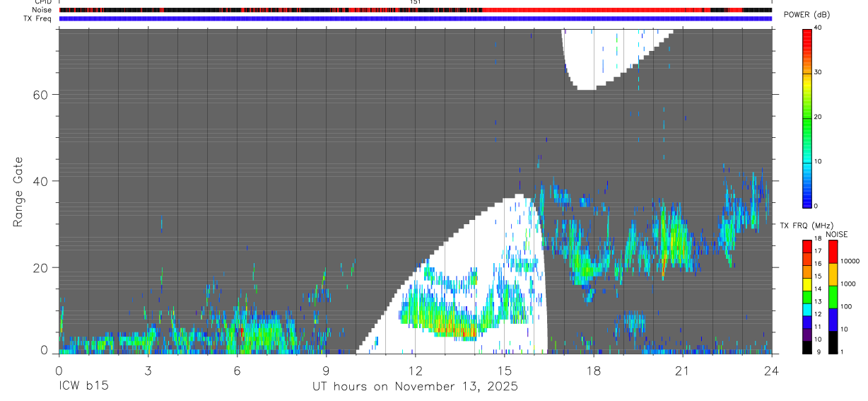This screenshot has width=868, height=401.
Task: Click the "TX Freq" row label at top left
Action: point(38,18)
